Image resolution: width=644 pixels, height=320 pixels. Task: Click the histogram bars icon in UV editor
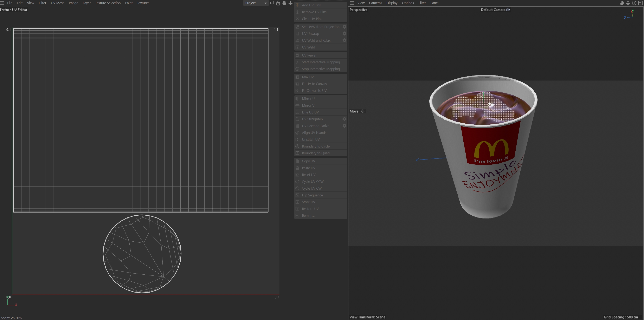[272, 3]
